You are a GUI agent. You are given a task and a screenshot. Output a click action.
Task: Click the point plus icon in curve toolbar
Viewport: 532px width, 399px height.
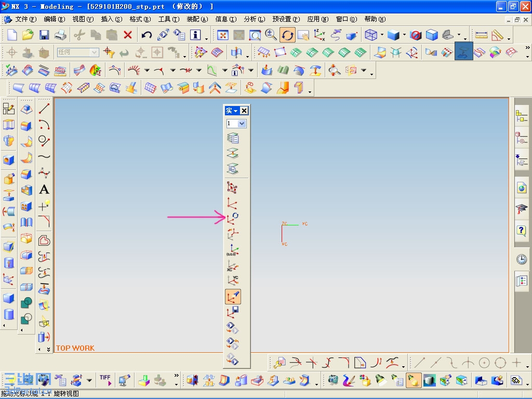44,205
